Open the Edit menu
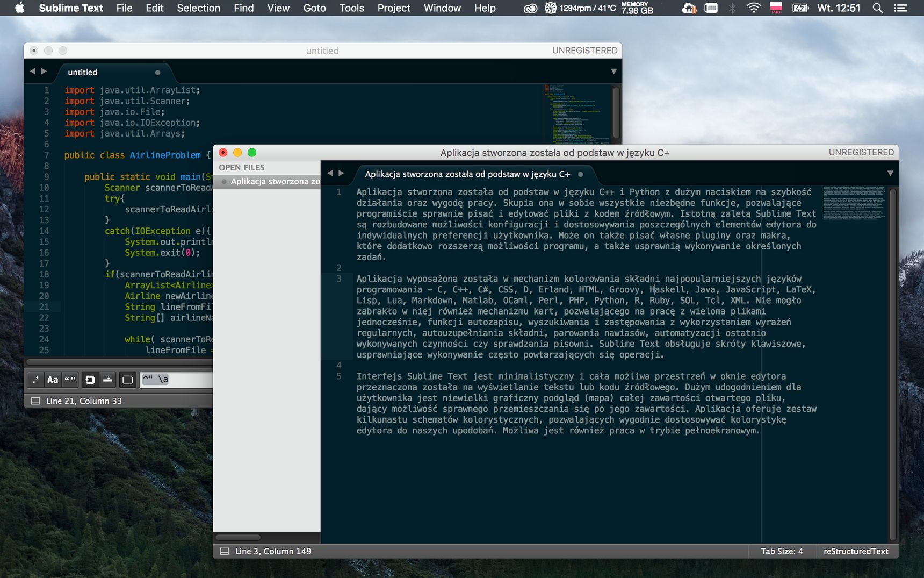Viewport: 924px width, 578px height. click(155, 8)
